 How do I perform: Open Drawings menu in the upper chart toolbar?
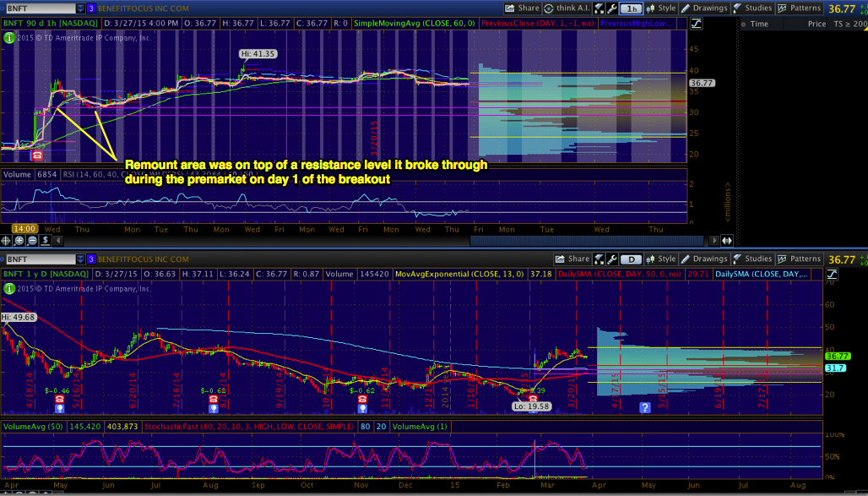705,8
